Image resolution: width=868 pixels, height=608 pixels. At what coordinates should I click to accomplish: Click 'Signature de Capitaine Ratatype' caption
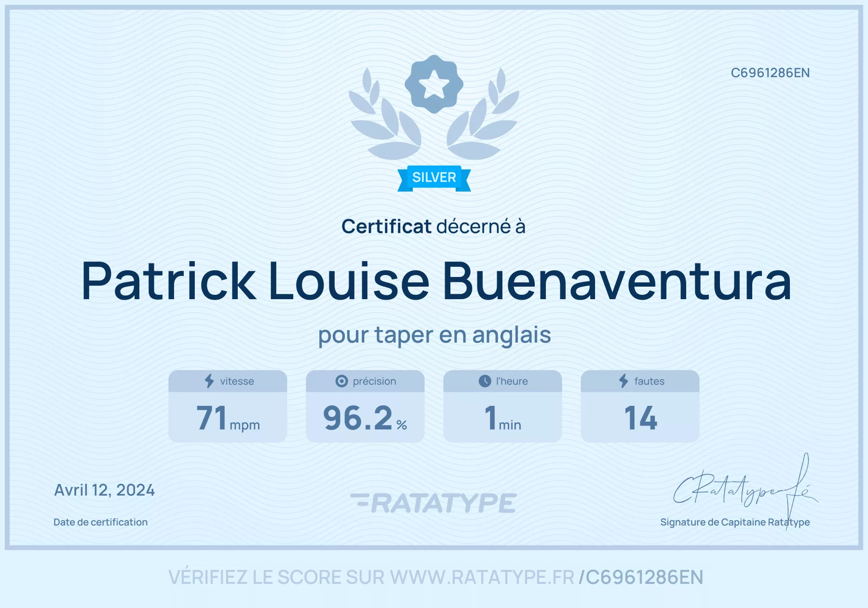click(735, 522)
